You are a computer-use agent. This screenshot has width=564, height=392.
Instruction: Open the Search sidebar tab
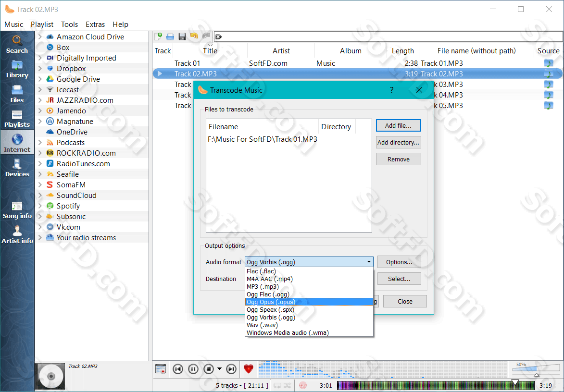coord(17,44)
